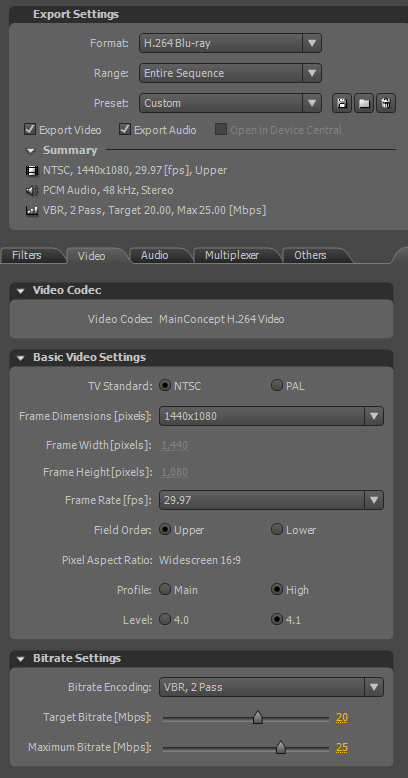The width and height of the screenshot is (408, 778).
Task: Open the Frame Rate dropdown set to 29.97
Action: point(271,500)
